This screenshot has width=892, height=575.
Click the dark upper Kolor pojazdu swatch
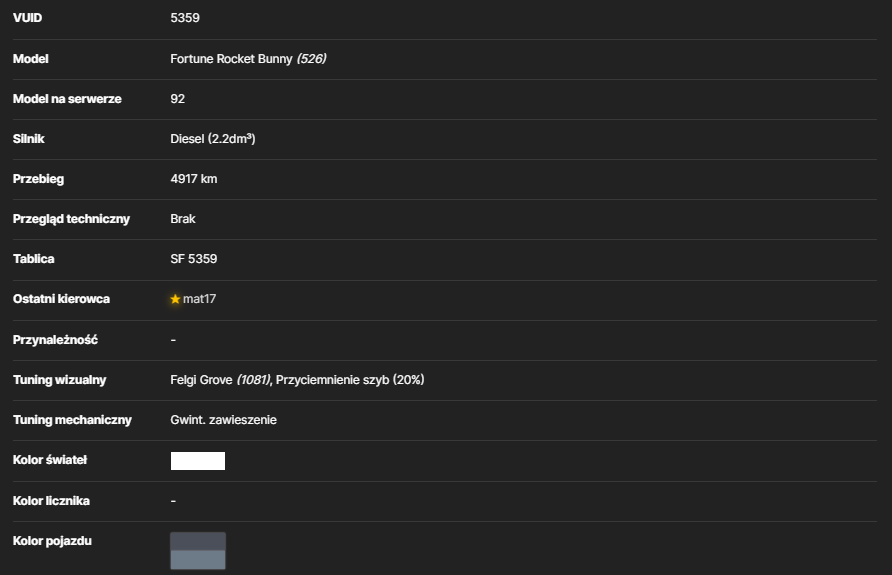198,541
